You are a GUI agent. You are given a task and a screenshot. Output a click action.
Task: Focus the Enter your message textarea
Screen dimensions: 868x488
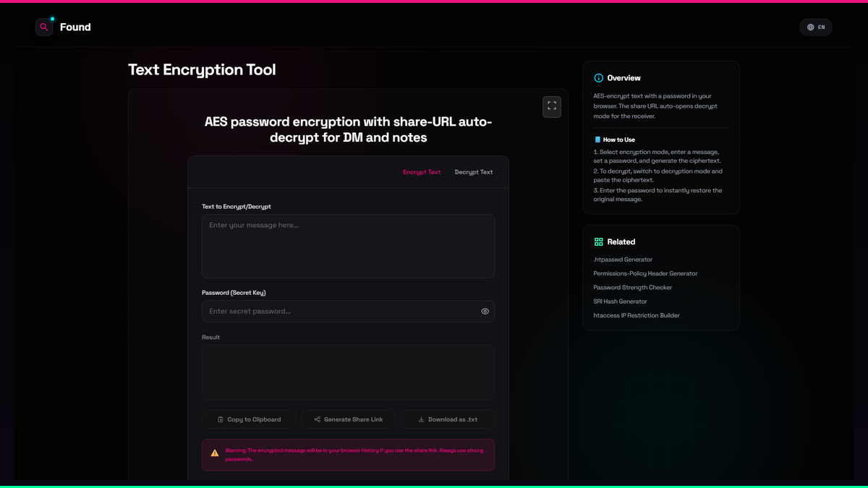348,246
